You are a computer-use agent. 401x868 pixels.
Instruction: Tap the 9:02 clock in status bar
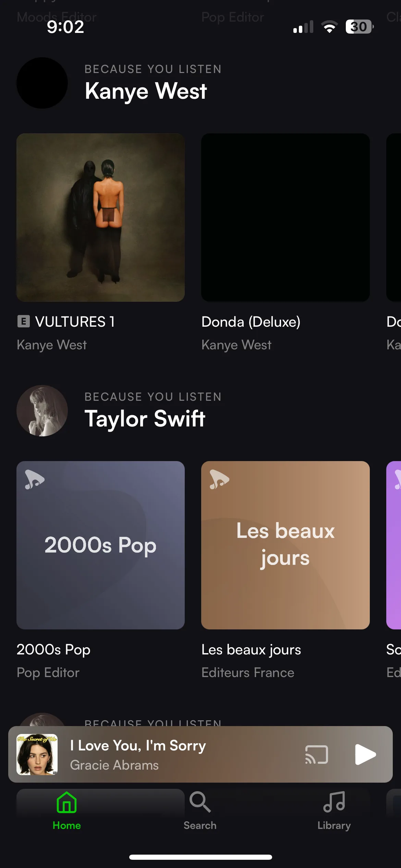pyautogui.click(x=65, y=27)
